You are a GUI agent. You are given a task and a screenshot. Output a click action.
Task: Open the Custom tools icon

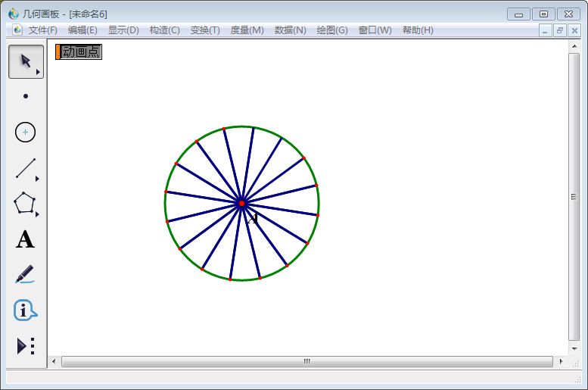click(x=26, y=346)
